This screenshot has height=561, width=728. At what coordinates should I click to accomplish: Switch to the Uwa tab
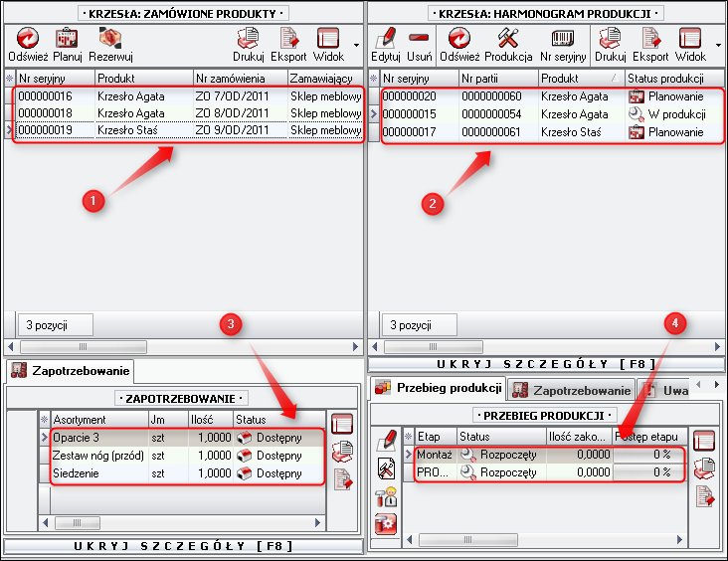pyautogui.click(x=665, y=390)
